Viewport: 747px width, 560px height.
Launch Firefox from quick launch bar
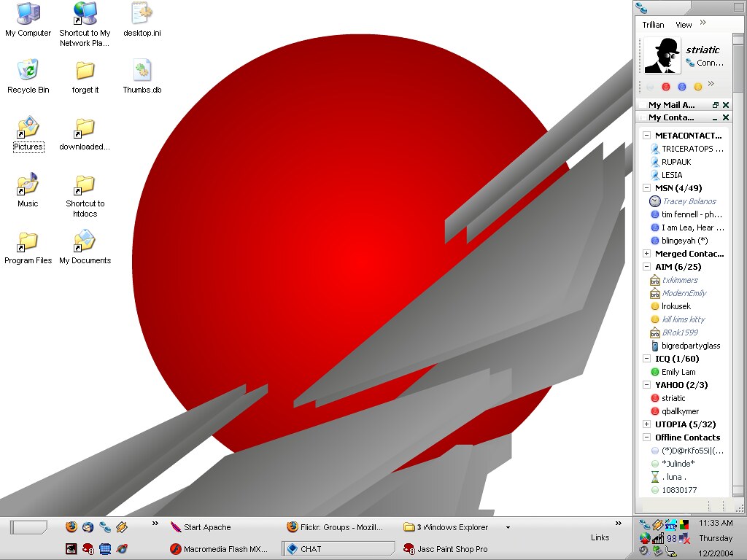coord(71,526)
